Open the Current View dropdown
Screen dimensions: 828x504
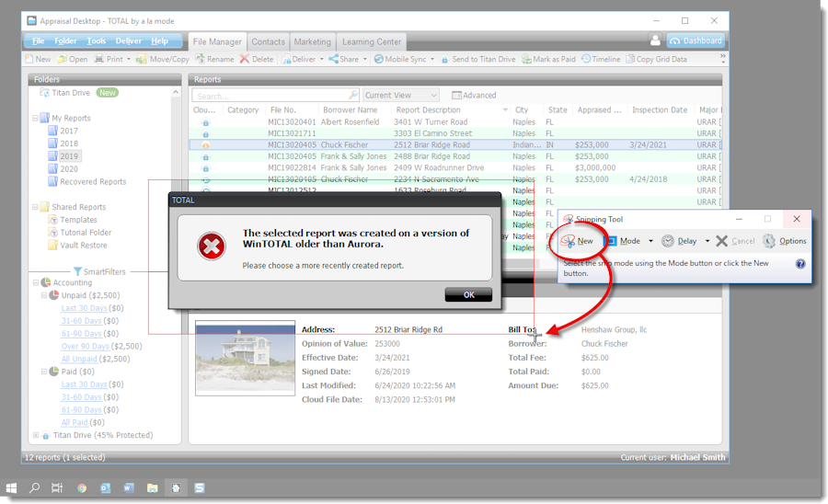pyautogui.click(x=401, y=95)
